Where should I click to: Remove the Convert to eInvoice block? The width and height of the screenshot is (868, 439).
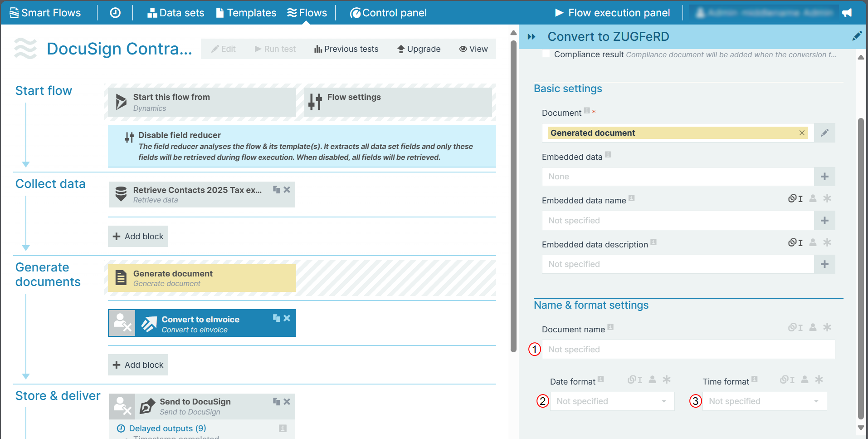287,318
